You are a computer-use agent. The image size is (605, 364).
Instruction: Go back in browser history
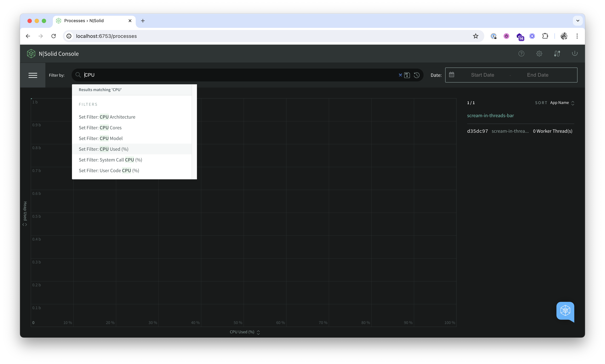click(28, 36)
